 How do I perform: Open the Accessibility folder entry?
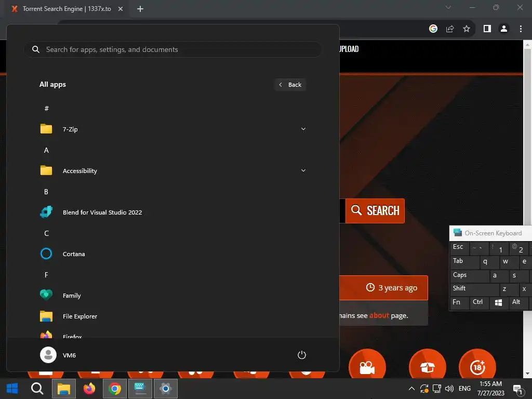tap(172, 170)
